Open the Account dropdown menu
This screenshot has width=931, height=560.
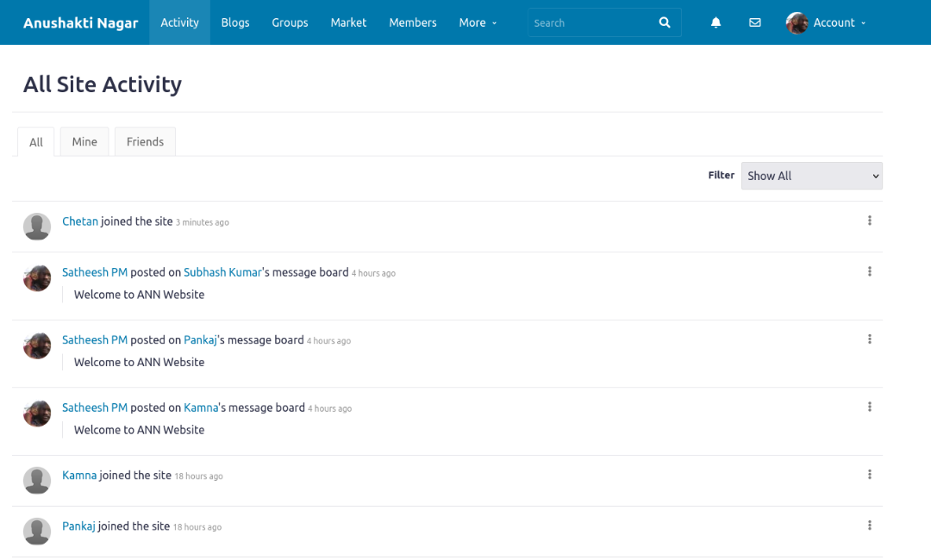point(826,22)
